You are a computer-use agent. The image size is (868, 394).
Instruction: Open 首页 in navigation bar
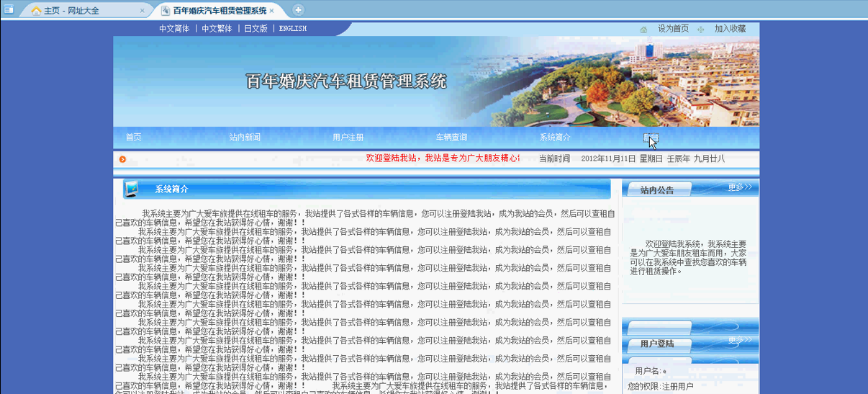pos(133,138)
